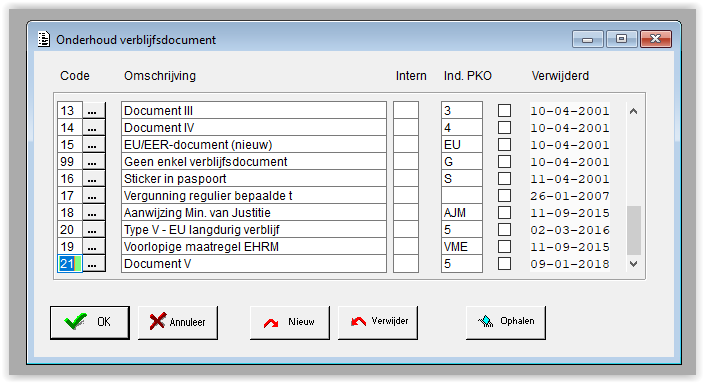The height and width of the screenshot is (383, 704).
Task: Toggle checkbox for Document V row
Action: pyautogui.click(x=504, y=264)
